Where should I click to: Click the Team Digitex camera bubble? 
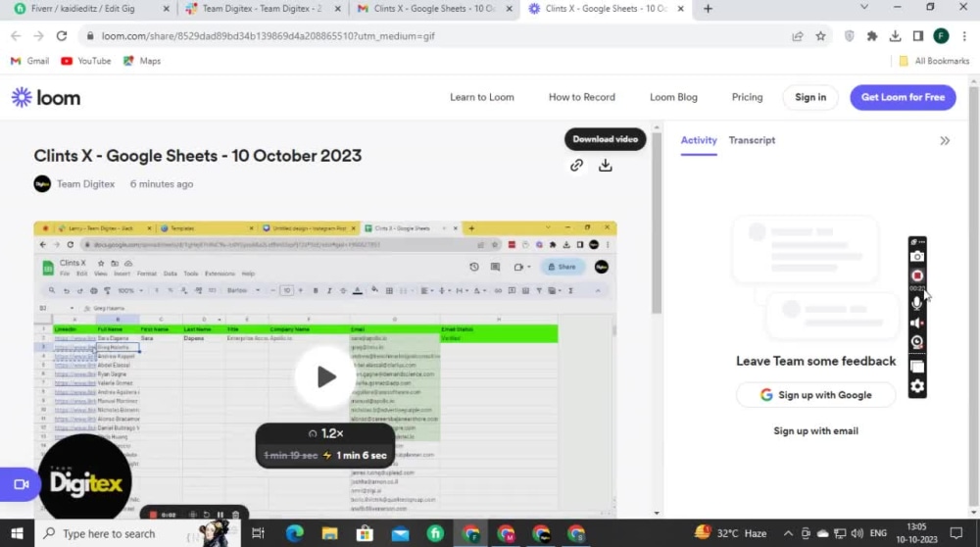coord(85,478)
